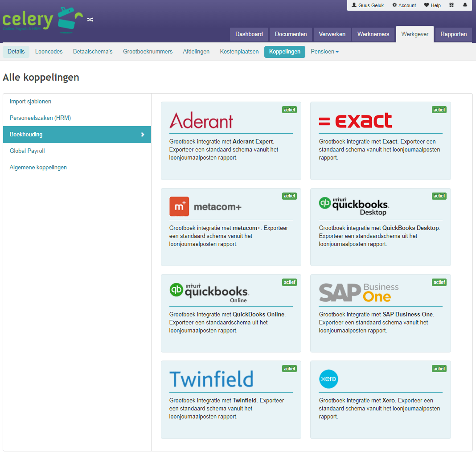
Task: Go to Kostenplaatsen
Action: 239,52
